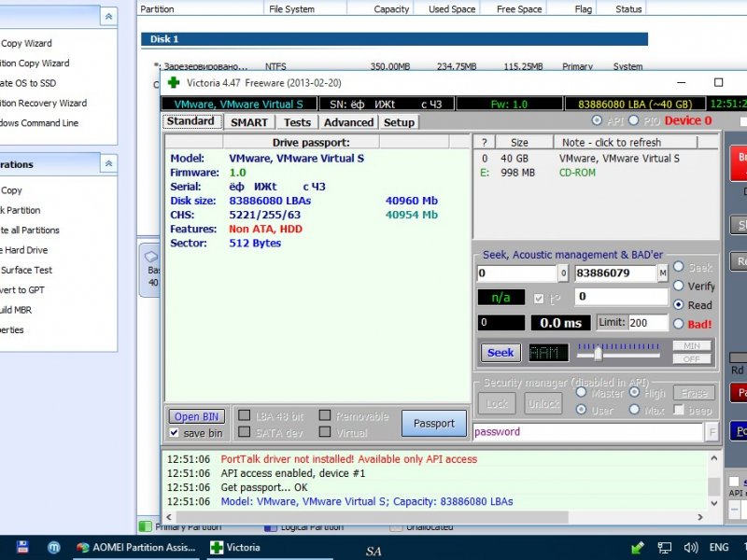Click the AAM display button

[x=548, y=353]
